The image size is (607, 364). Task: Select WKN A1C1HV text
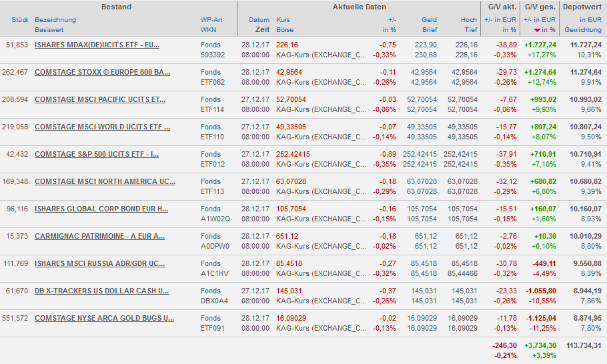pos(215,273)
